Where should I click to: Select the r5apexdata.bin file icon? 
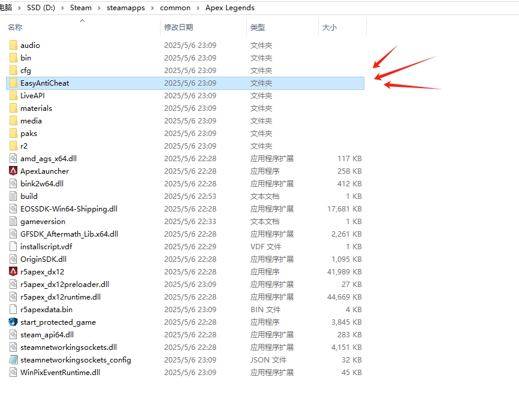(13, 309)
